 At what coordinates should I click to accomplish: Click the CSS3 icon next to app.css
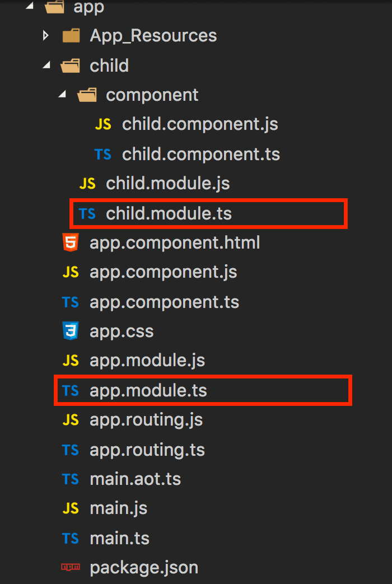(71, 331)
